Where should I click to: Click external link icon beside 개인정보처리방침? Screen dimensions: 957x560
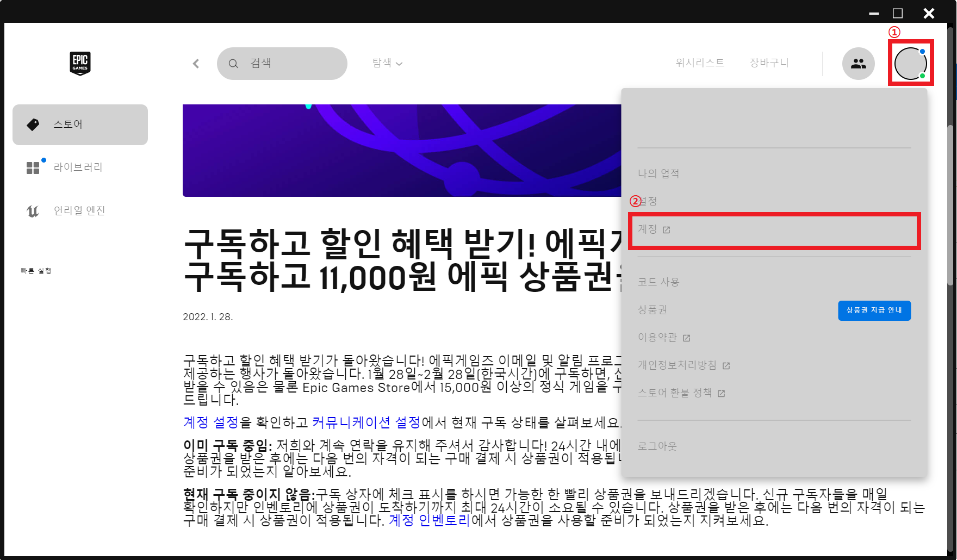(726, 366)
